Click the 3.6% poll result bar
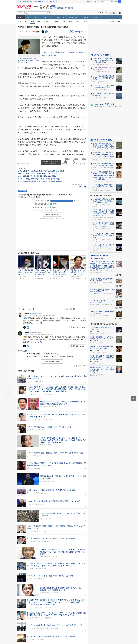Screen dimensions: 138x644 click(51, 207)
